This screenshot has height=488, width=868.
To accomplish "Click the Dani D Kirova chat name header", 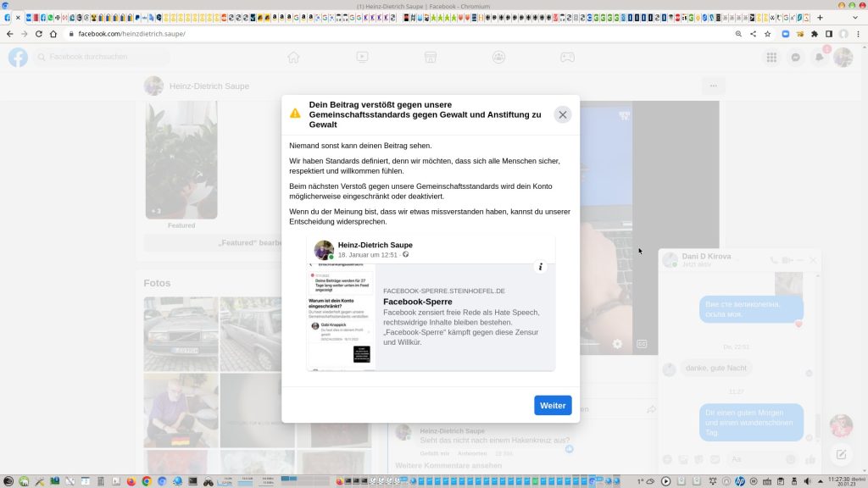I will (x=706, y=256).
